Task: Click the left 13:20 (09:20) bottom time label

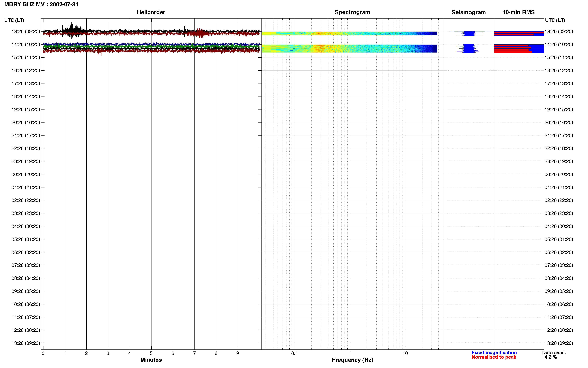Action: (26, 343)
